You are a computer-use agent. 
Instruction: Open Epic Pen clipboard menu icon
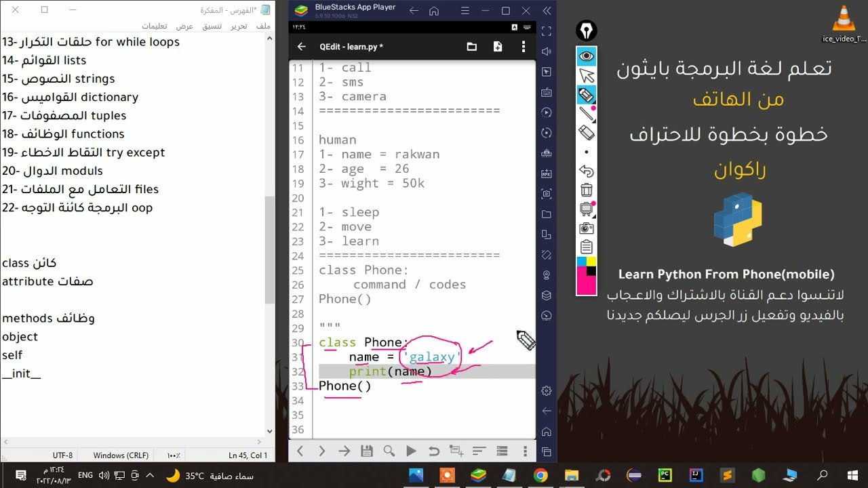click(587, 247)
